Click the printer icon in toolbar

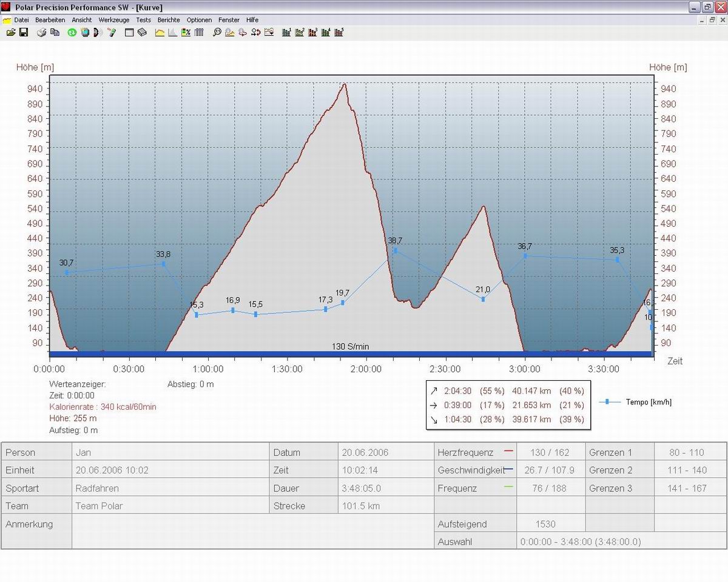pyautogui.click(x=42, y=32)
